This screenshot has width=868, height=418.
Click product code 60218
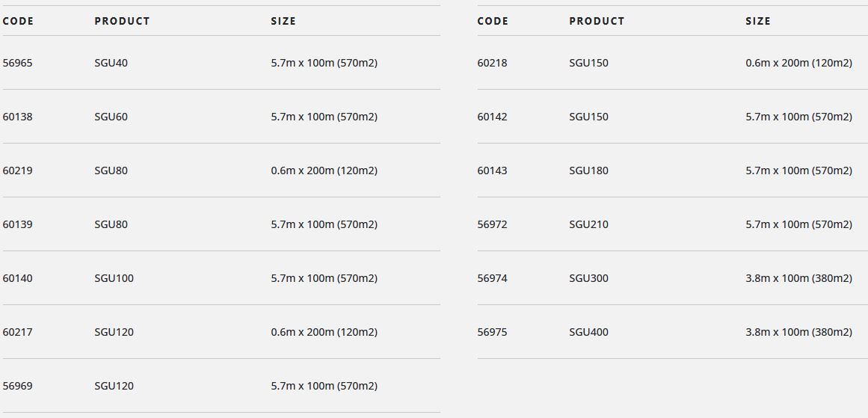click(x=492, y=63)
